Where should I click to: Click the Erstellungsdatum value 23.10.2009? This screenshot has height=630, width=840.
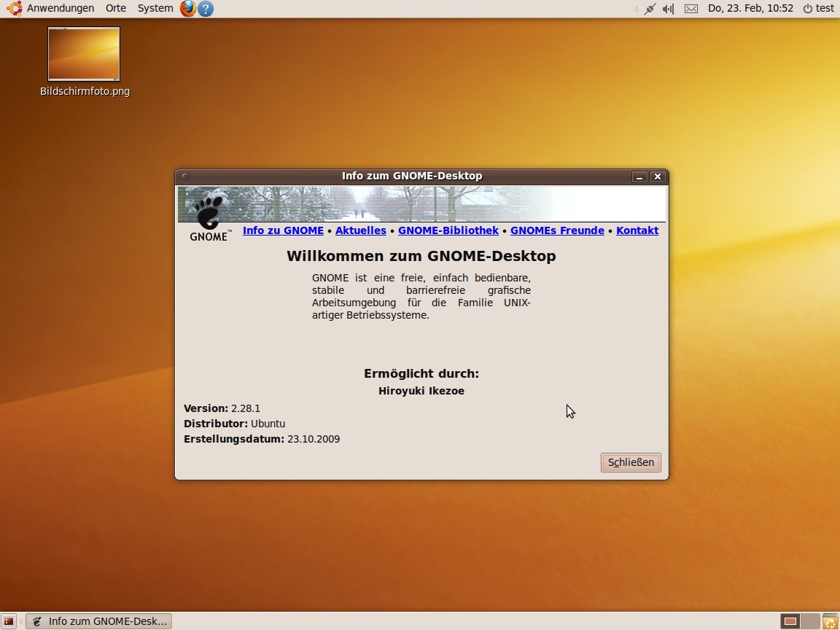click(x=314, y=439)
